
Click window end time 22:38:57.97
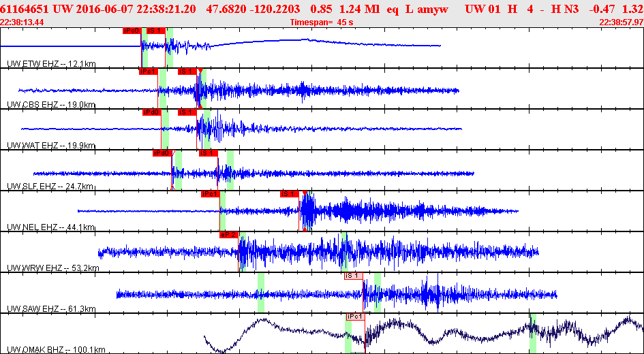622,22
